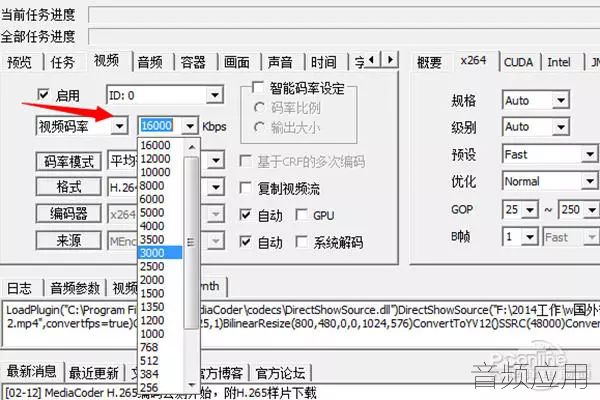Image resolution: width=600 pixels, height=400 pixels.
Task: Open the GOP minimum 25 dropdown
Action: pos(530,209)
